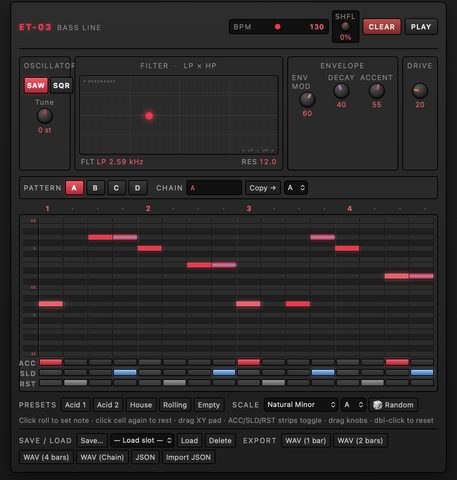Screen dimensions: 457x480
Task: Click the JSON export button
Action: pos(145,457)
